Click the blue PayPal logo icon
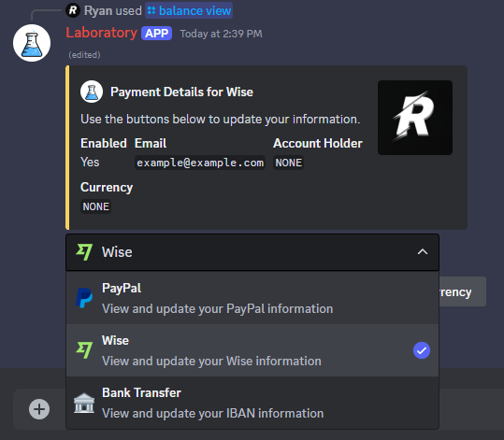The width and height of the screenshot is (504, 440). pyautogui.click(x=84, y=298)
